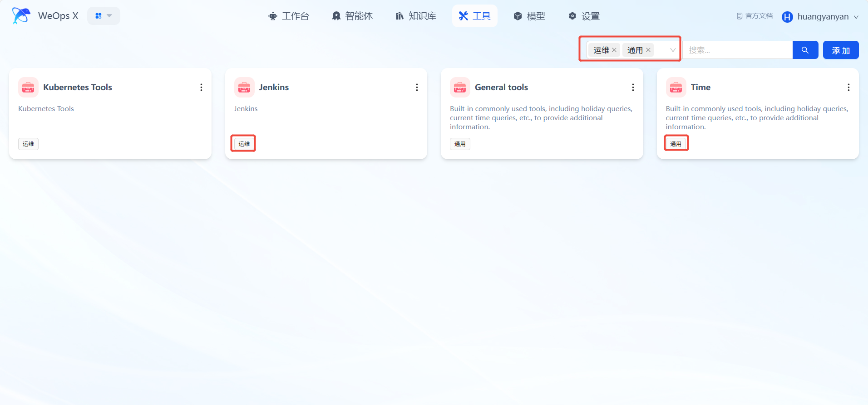Click the General tools card description text

click(x=541, y=117)
